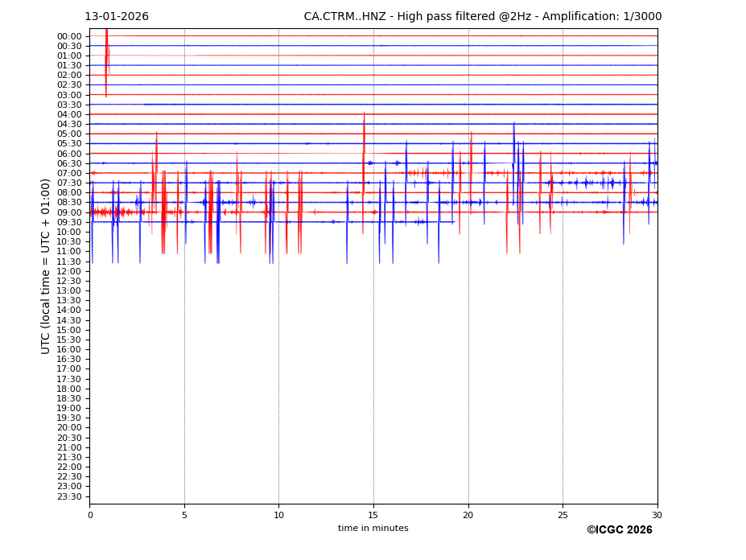Image resolution: width=746 pixels, height=560 pixels.
Task: Click the x-axis tick label 25
Action: click(563, 515)
